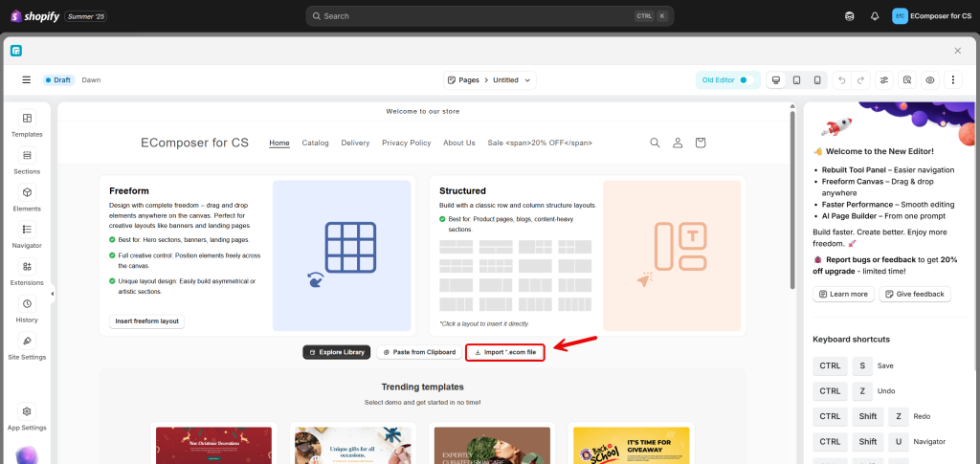This screenshot has width=980, height=464.
Task: Switch to mobile preview
Action: click(x=817, y=80)
